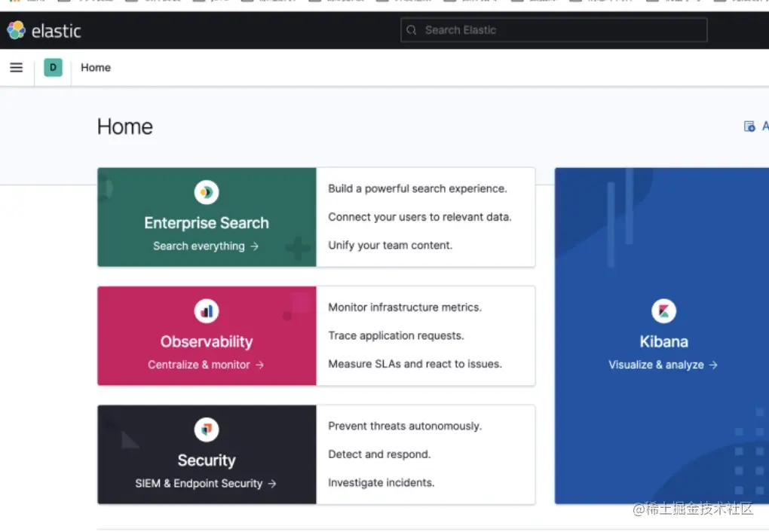Click 'Measure SLAs and react to issues.' text
Image resolution: width=769 pixels, height=532 pixels.
(415, 364)
